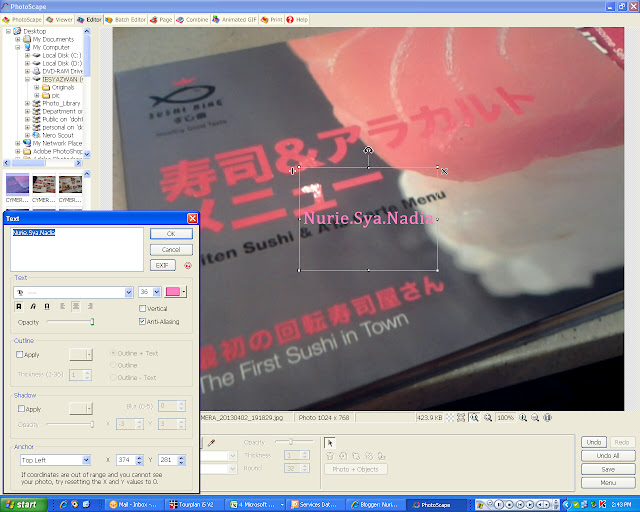Expand the Photo_Library tree node
640x512 pixels.
[x=27, y=103]
